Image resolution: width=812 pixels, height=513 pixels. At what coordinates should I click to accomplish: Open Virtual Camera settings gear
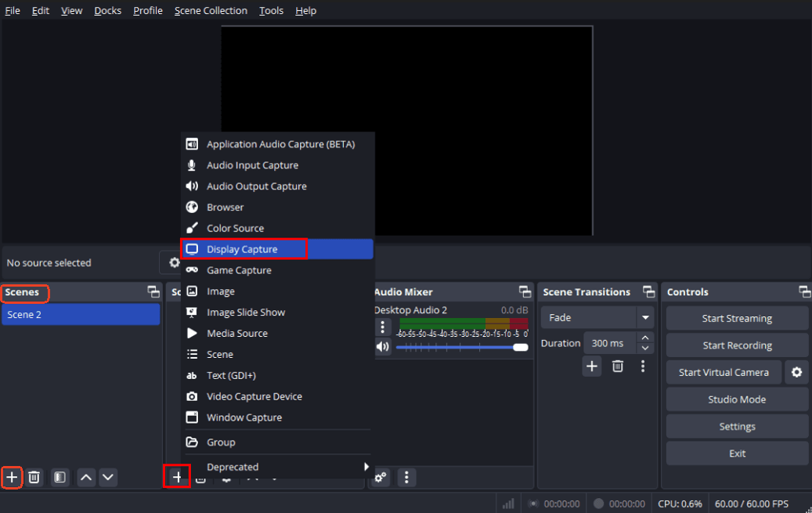point(796,372)
